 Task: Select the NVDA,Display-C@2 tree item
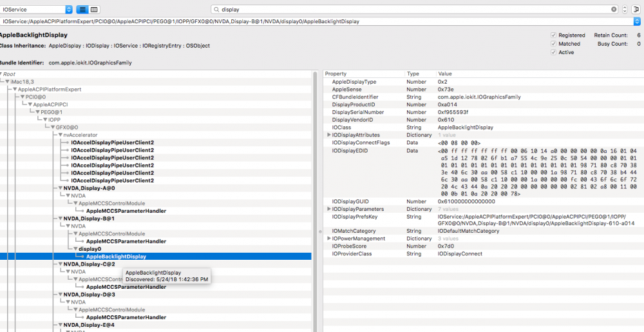tap(89, 264)
